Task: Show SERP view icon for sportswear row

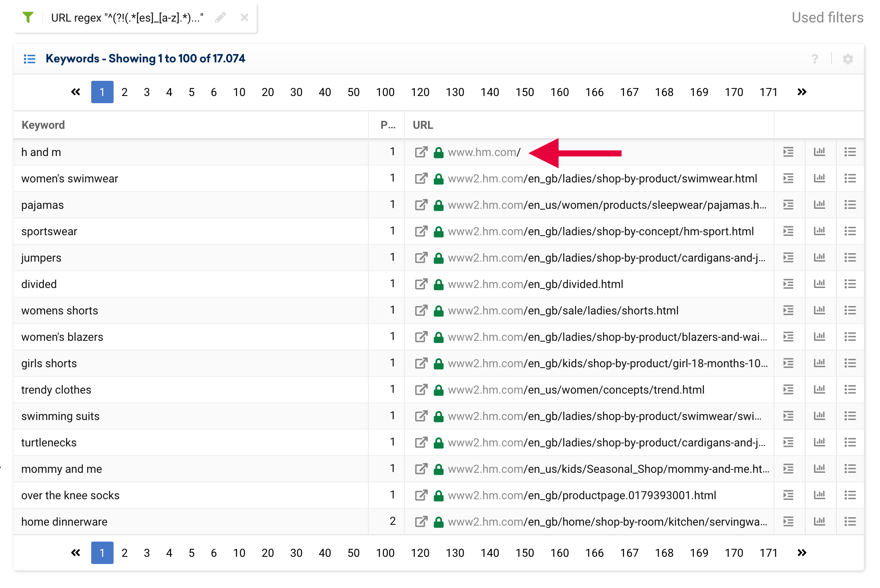Action: (x=788, y=231)
